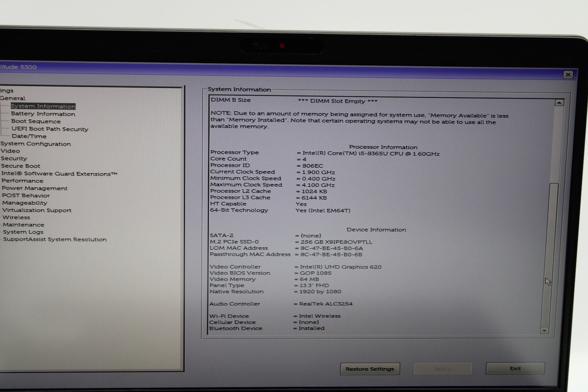Viewport: 588px width, 392px height.
Task: Open Virtualization Support category
Action: pyautogui.click(x=37, y=210)
